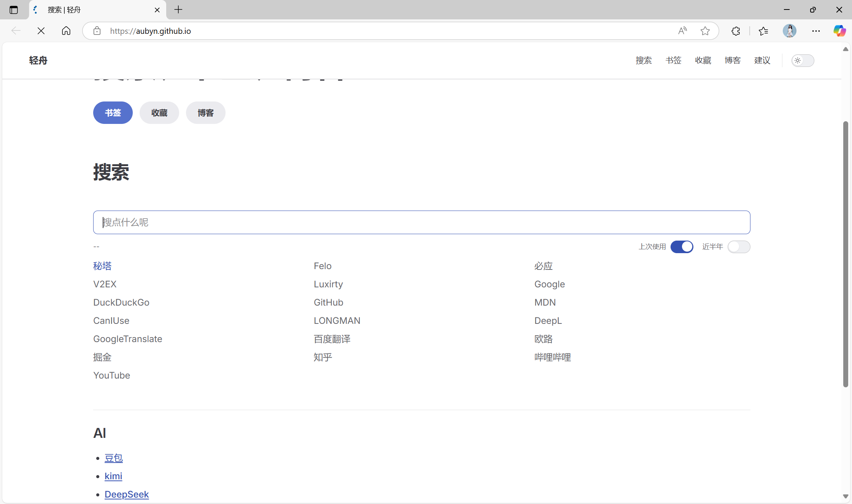
Task: Select the 博客 pill button
Action: tap(206, 113)
